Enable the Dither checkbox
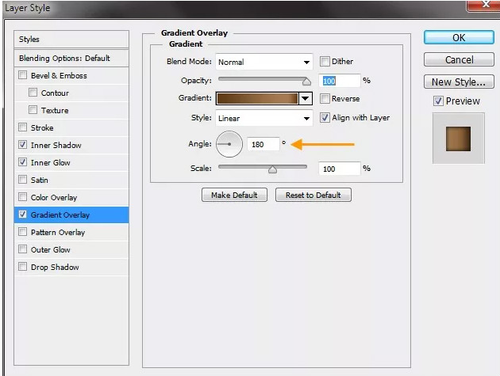The width and height of the screenshot is (500, 376). click(324, 61)
